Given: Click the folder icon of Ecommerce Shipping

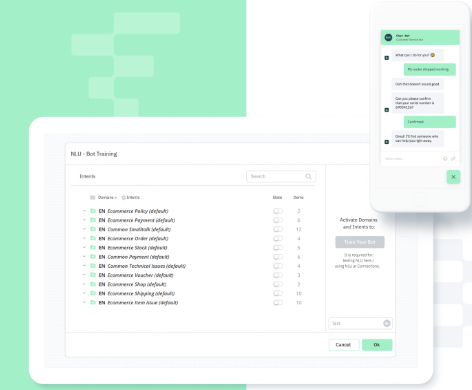Looking at the screenshot, I should (x=93, y=293).
